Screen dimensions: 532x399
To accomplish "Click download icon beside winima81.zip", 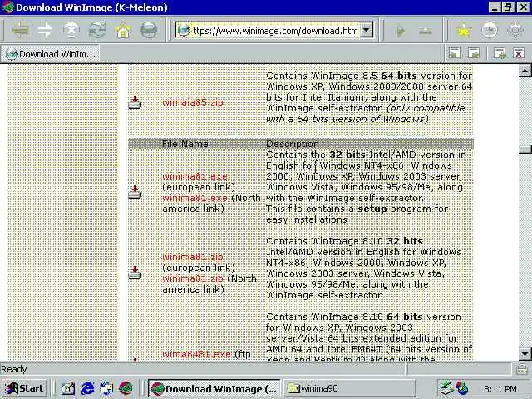I will (135, 273).
